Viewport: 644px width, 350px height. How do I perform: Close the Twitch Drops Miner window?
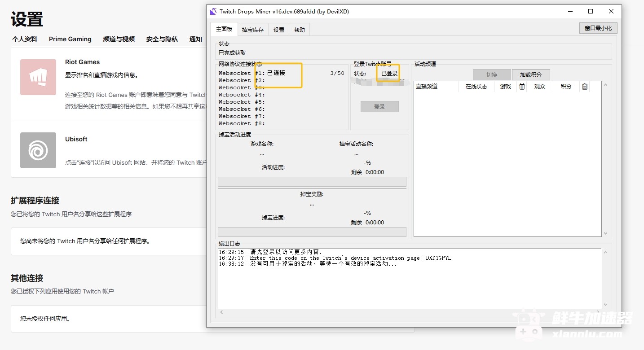click(611, 11)
